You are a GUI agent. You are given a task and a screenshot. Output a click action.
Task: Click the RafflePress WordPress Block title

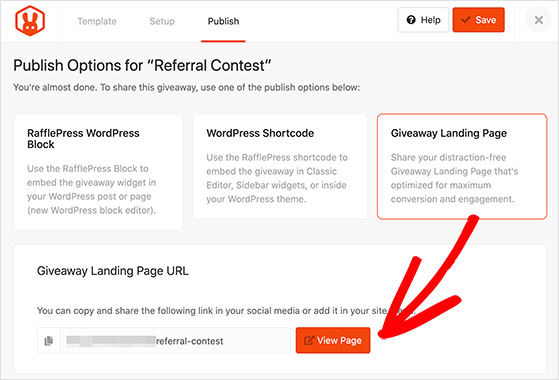pyautogui.click(x=83, y=139)
